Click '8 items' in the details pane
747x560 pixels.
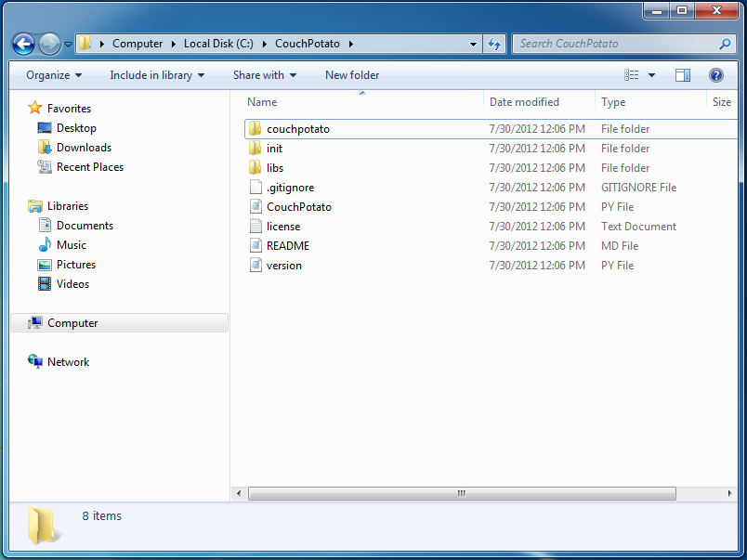point(102,516)
